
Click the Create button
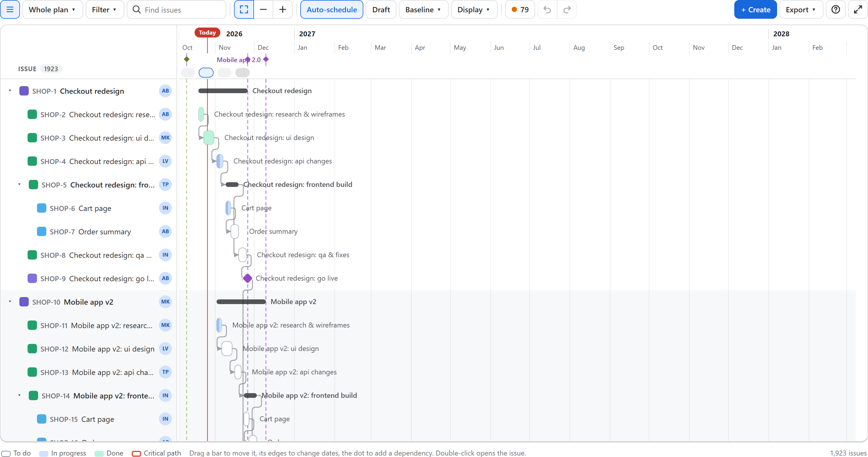[755, 9]
